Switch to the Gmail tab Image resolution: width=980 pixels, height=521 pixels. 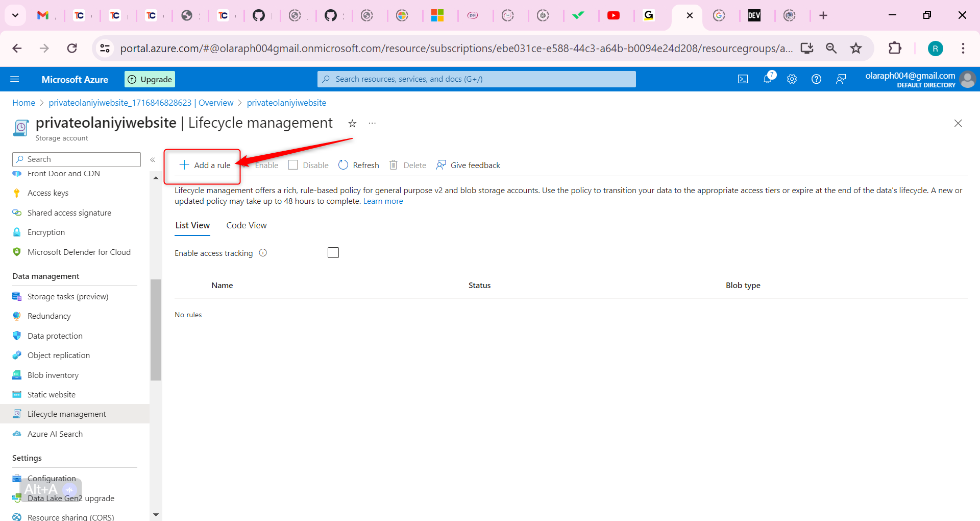43,15
